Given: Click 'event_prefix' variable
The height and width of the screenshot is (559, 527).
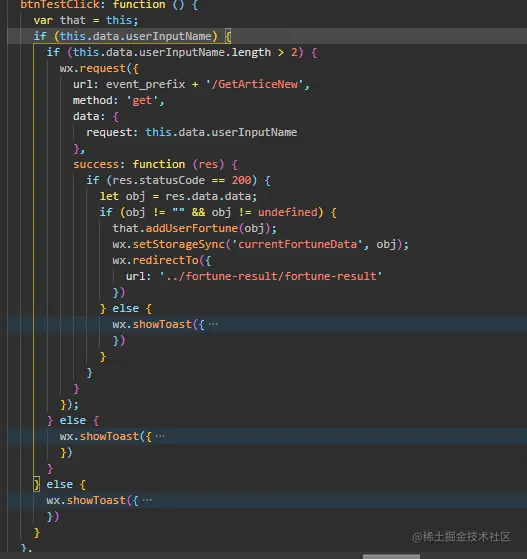Looking at the screenshot, I should (x=145, y=84).
